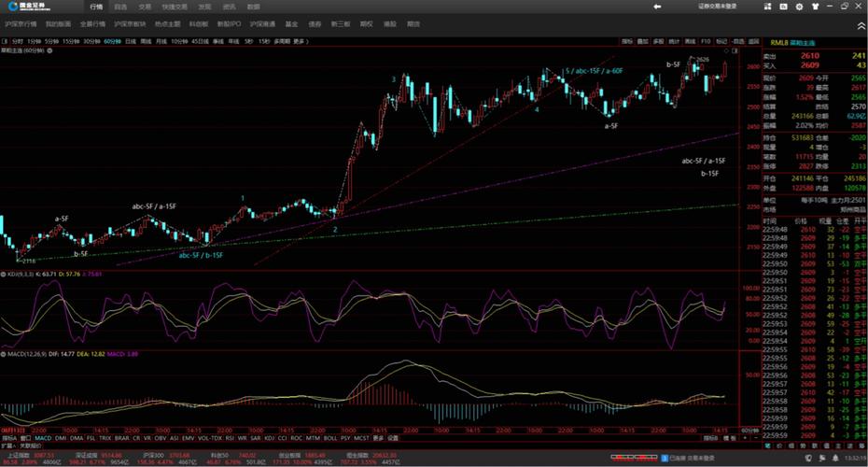Click the F10 button

click(x=706, y=41)
